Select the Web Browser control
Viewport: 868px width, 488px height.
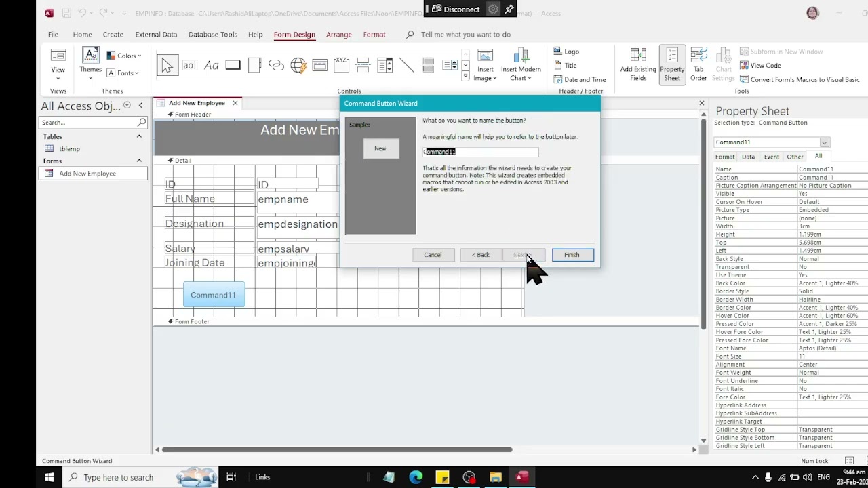298,65
